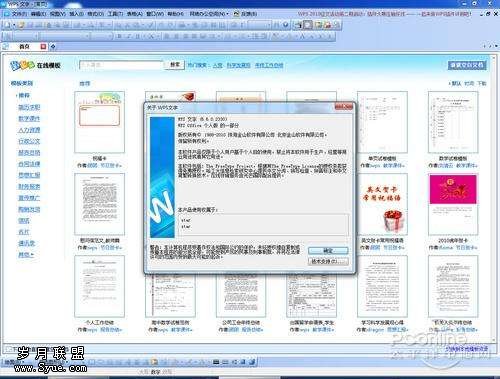
Task: Open the 编辑(E) menu
Action: pos(38,14)
